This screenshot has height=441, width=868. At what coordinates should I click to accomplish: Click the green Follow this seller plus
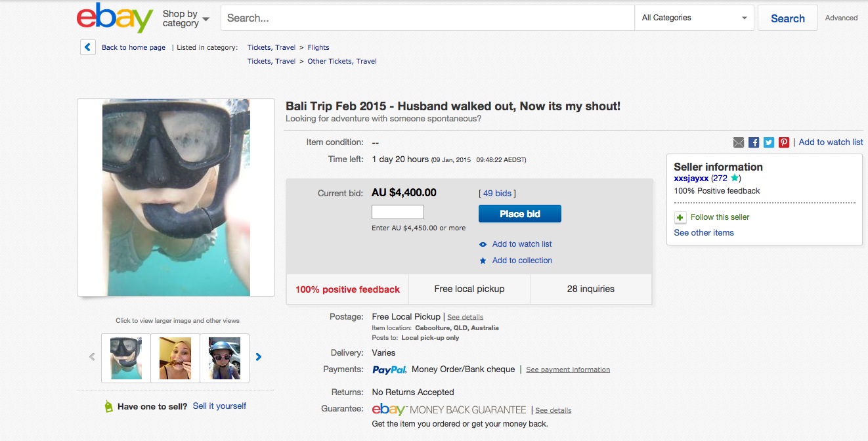[x=680, y=217]
